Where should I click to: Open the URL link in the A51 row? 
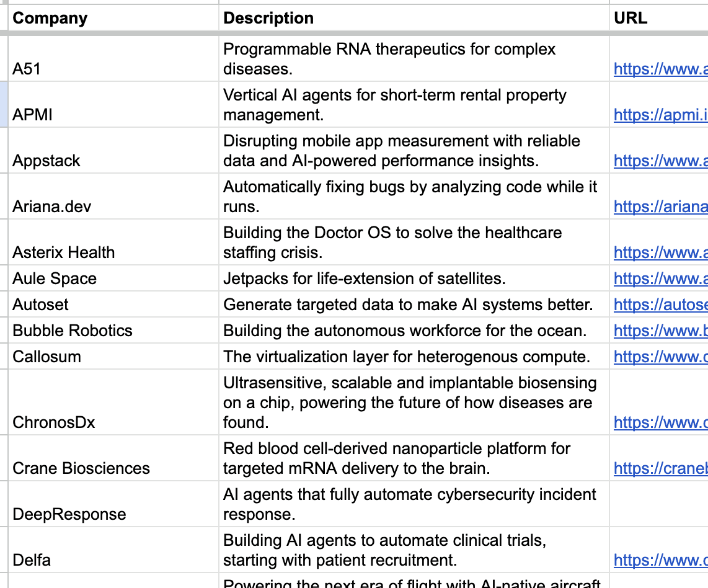pyautogui.click(x=661, y=69)
